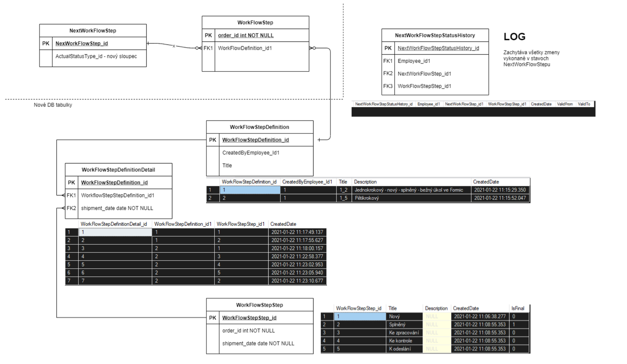Viewport: 627px width, 364px height.
Task: Select the 'Nový' title cell
Action: tap(404, 316)
